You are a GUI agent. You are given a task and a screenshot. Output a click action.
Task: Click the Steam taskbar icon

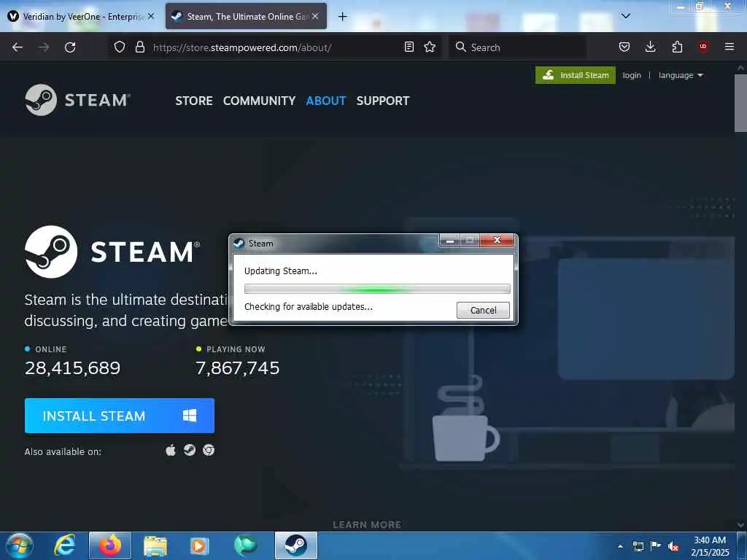296,545
